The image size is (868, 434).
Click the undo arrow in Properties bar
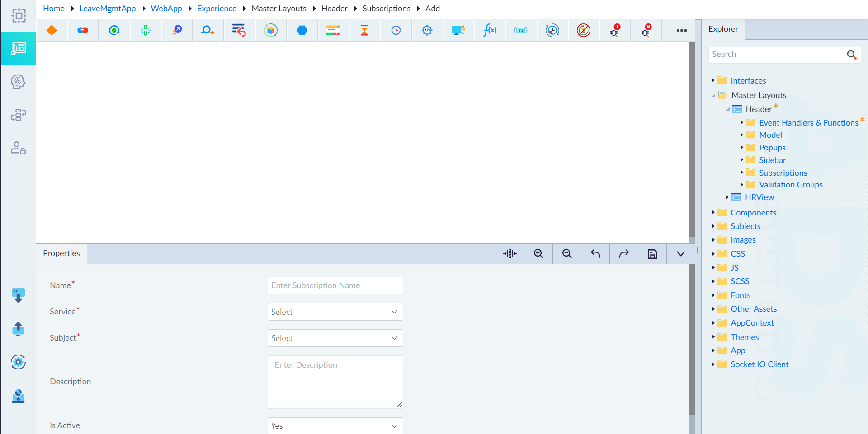[x=595, y=254]
